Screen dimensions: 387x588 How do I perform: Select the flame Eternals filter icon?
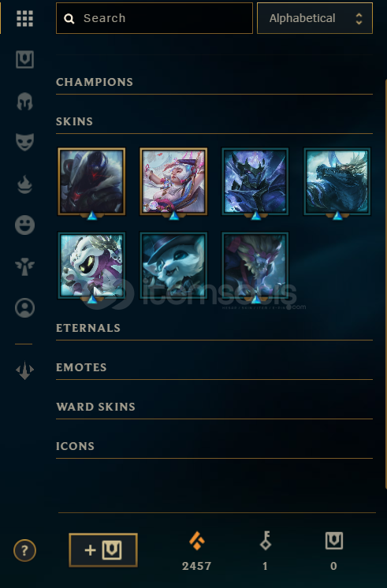(24, 184)
